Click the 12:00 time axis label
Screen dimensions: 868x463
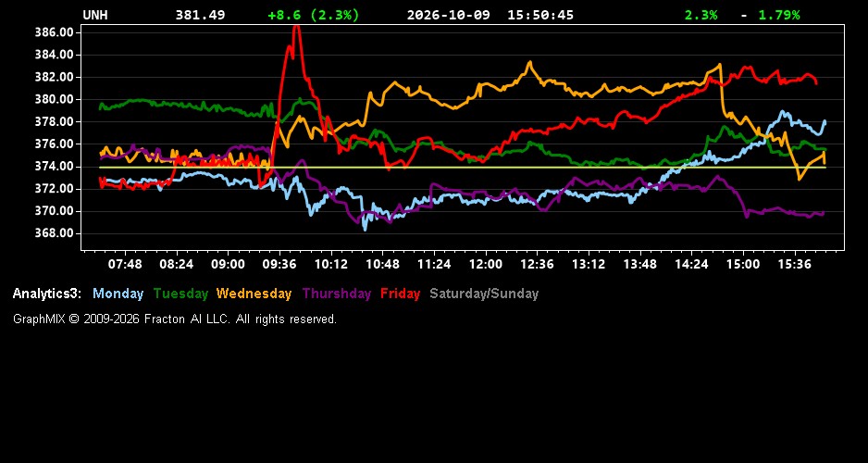(x=486, y=264)
